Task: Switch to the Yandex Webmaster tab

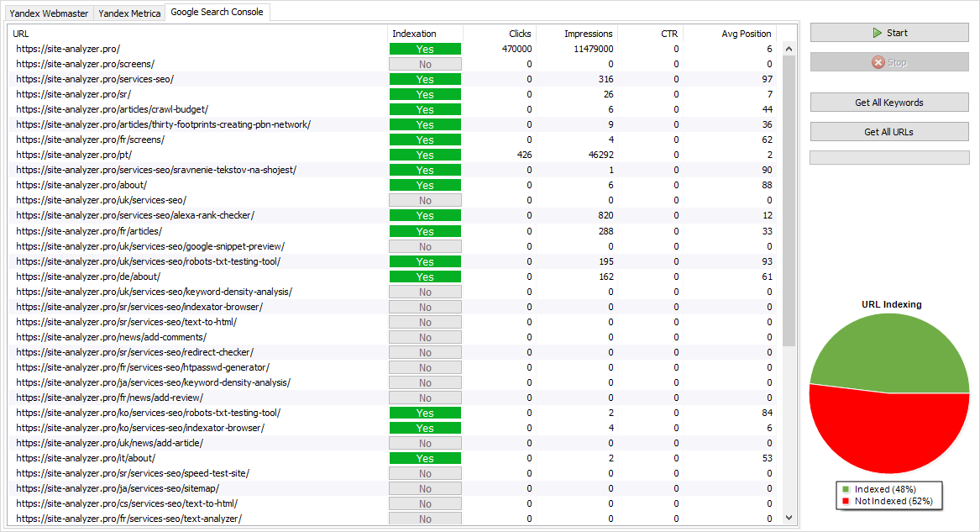Action: coord(49,13)
